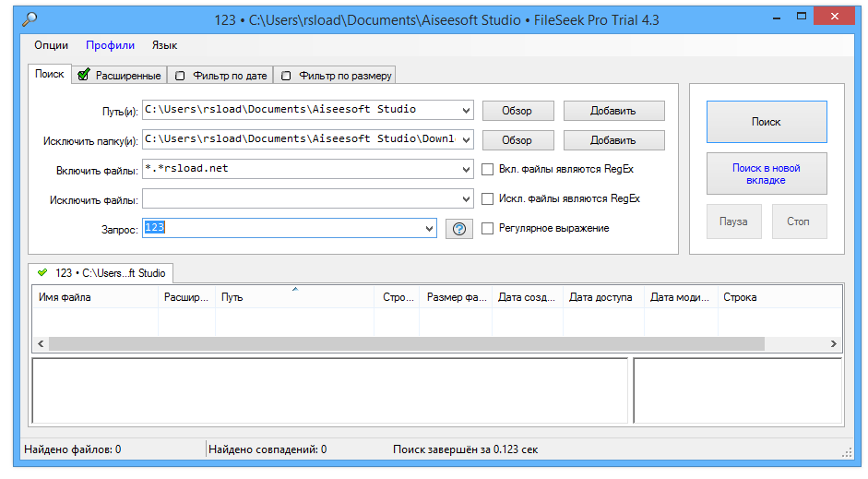Click the FileSeek magnifier icon in title bar

30,18
